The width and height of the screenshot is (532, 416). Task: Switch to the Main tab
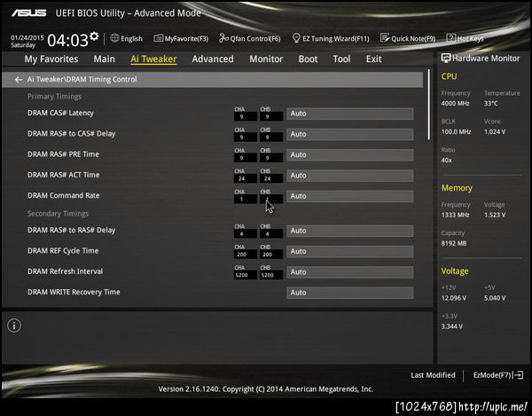[104, 59]
